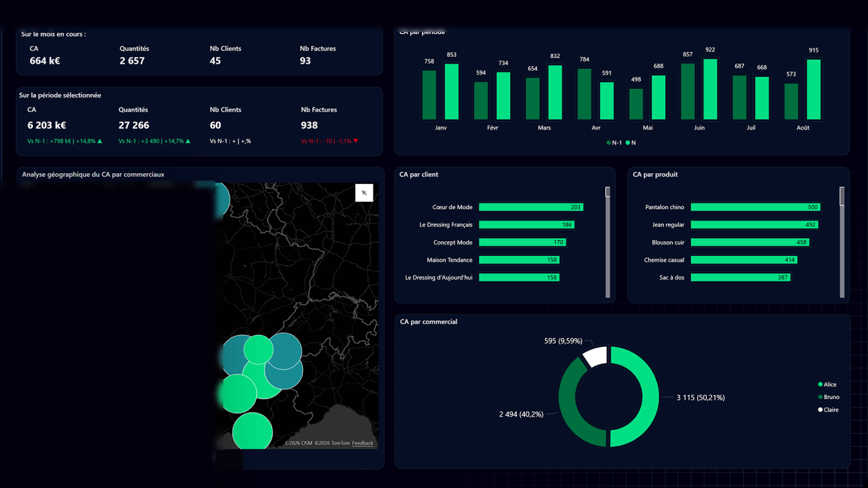Click red down arrow under Nb Factures
Viewport: 868px width, 488px height.
tap(356, 141)
